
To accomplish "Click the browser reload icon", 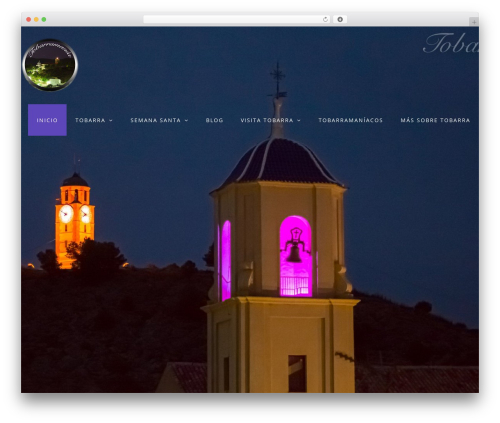I will (325, 20).
